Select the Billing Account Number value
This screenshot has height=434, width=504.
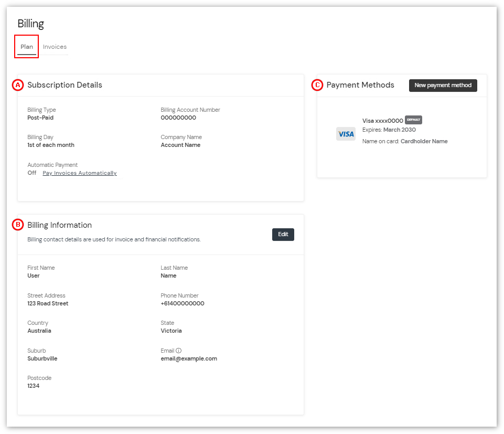point(178,118)
